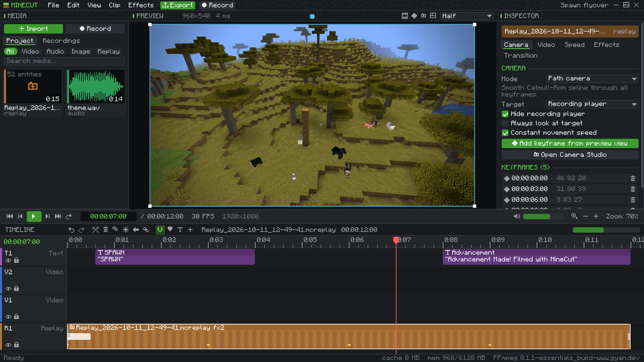The width and height of the screenshot is (644, 362).
Task: Open the Half preview quality dropdown
Action: pos(466,16)
